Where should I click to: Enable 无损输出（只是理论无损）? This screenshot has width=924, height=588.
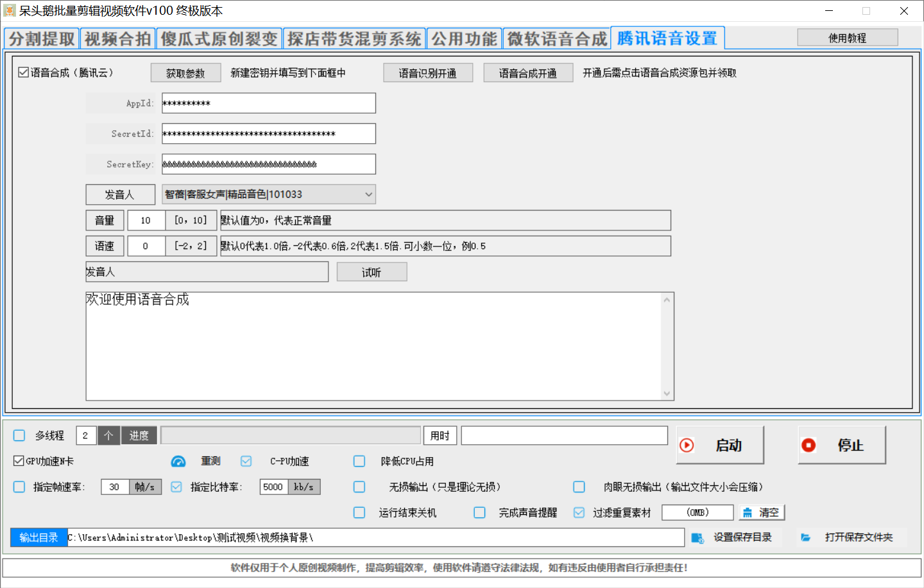pyautogui.click(x=359, y=487)
